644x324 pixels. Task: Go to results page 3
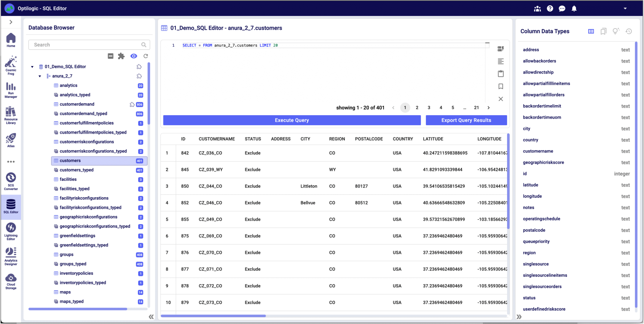tap(429, 108)
